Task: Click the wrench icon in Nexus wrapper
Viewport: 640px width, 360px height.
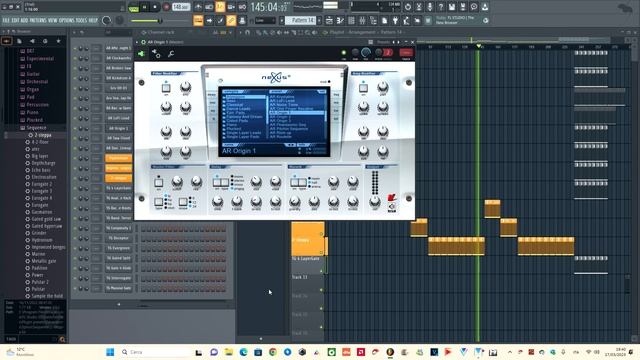Action: click(171, 53)
